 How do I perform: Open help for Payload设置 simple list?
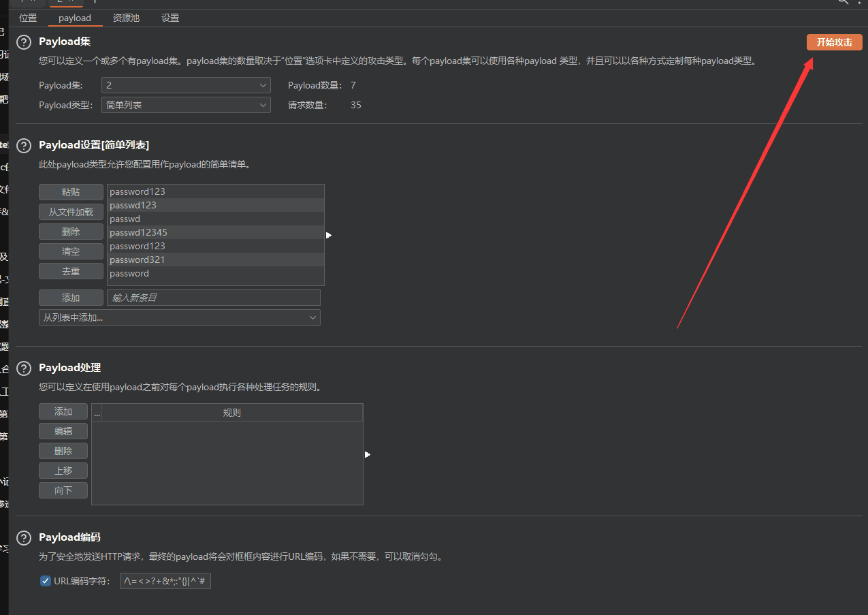click(24, 146)
